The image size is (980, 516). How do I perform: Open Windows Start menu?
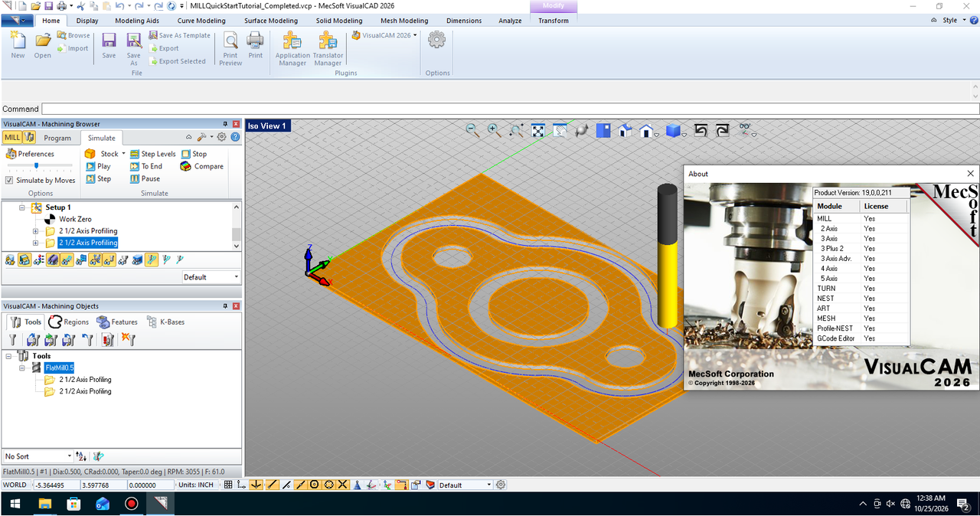15,504
